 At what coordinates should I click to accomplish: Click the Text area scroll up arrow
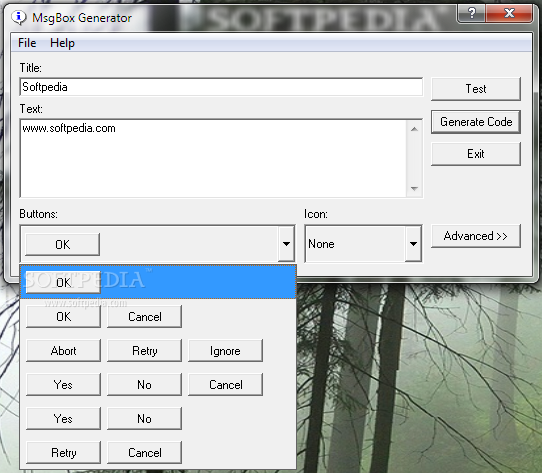pyautogui.click(x=414, y=129)
